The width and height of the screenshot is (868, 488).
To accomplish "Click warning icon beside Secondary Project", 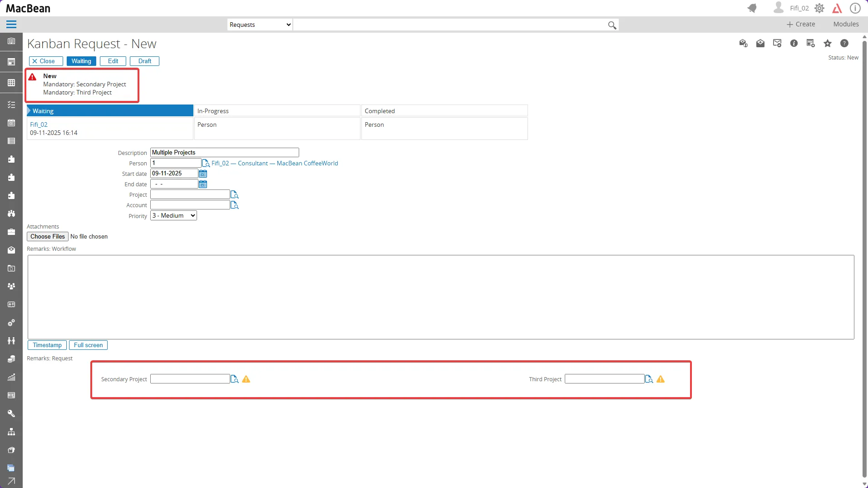I will pyautogui.click(x=246, y=379).
